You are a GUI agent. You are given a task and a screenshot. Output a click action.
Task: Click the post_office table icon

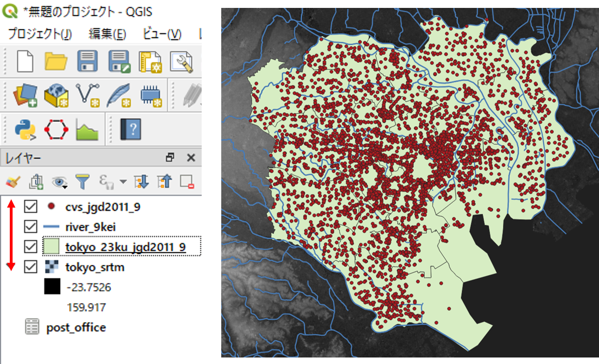point(32,327)
